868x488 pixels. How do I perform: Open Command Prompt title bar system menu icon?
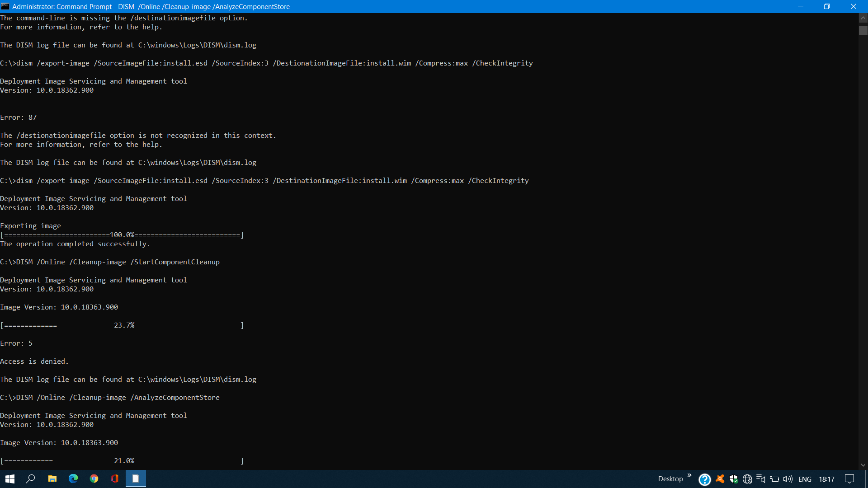pos(5,6)
